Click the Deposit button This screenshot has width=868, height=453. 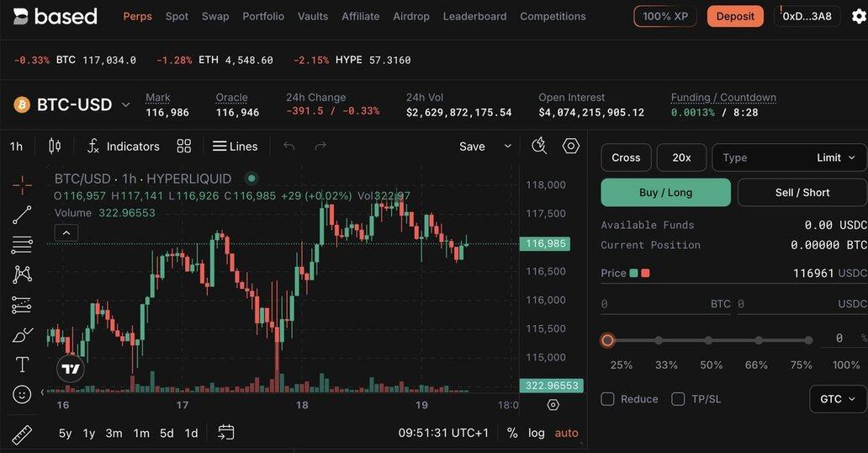(x=735, y=17)
